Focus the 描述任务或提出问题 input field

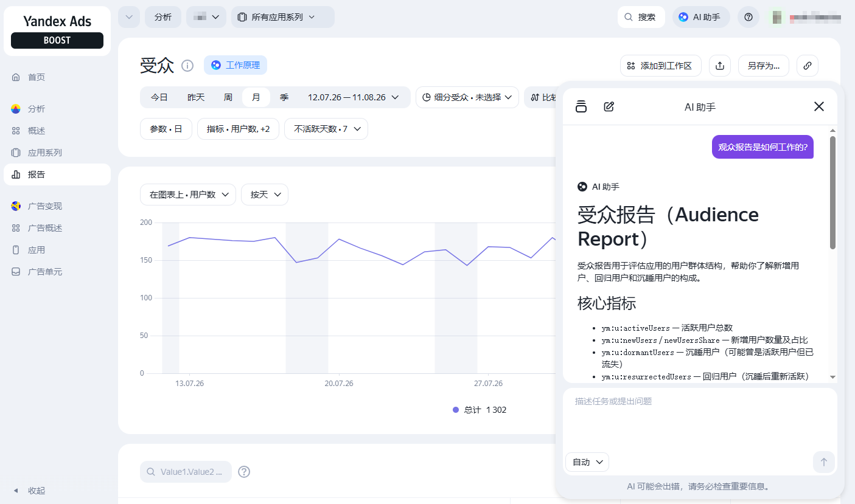coord(700,418)
